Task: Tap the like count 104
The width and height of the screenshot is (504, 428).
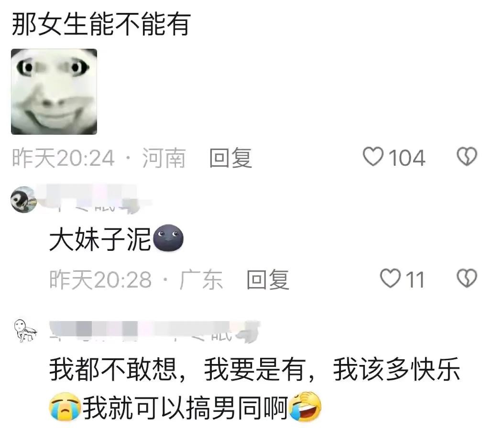Action: click(407, 158)
